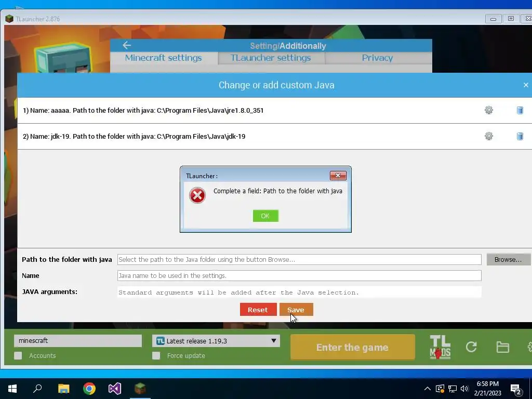The height and width of the screenshot is (399, 532).
Task: Select the jdk-19 Java entry text
Action: (134, 137)
